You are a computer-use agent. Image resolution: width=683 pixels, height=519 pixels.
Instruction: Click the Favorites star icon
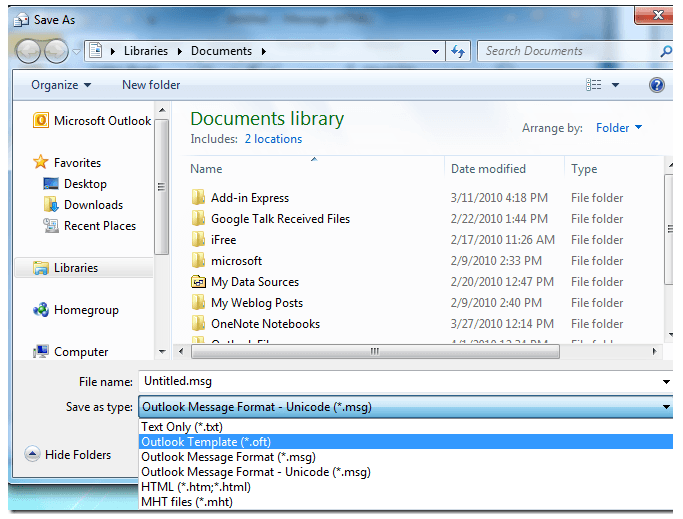coord(41,162)
